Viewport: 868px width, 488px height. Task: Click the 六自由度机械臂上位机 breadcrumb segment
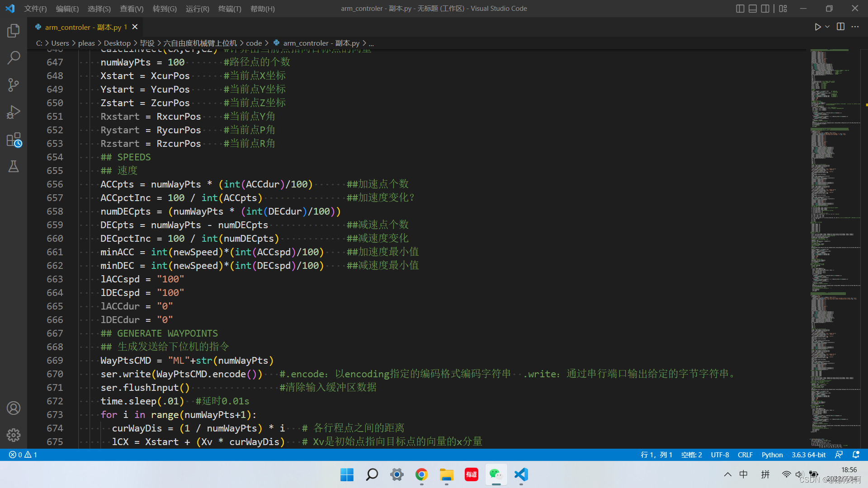tap(200, 43)
